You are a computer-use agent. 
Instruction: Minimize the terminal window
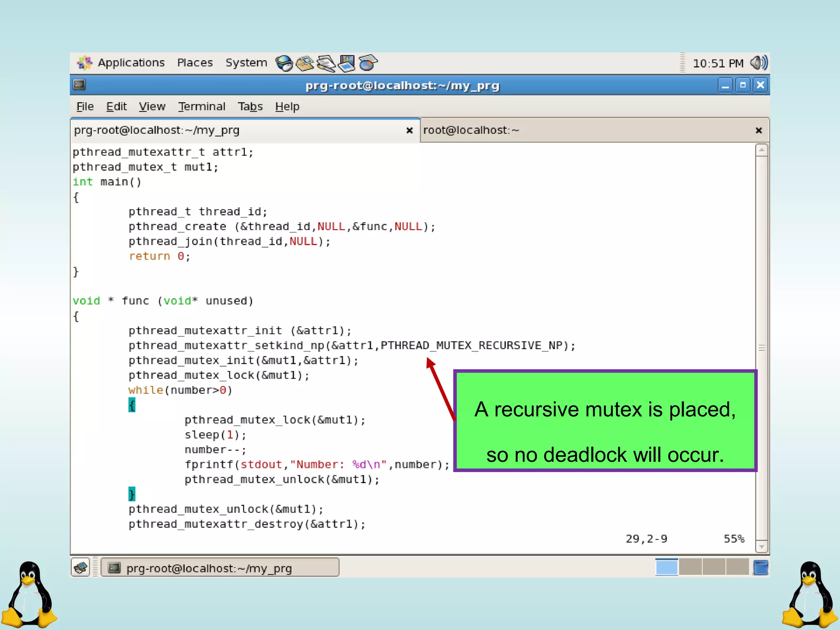pos(725,85)
